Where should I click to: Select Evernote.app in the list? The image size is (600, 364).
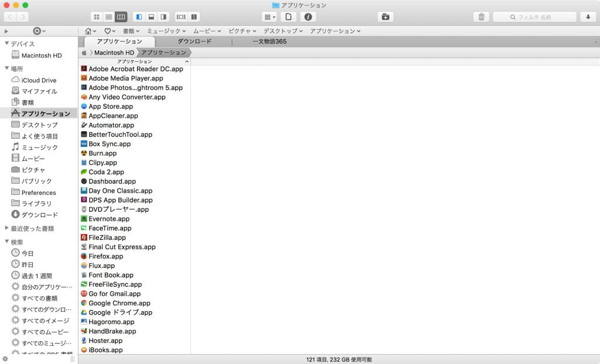tap(134, 219)
